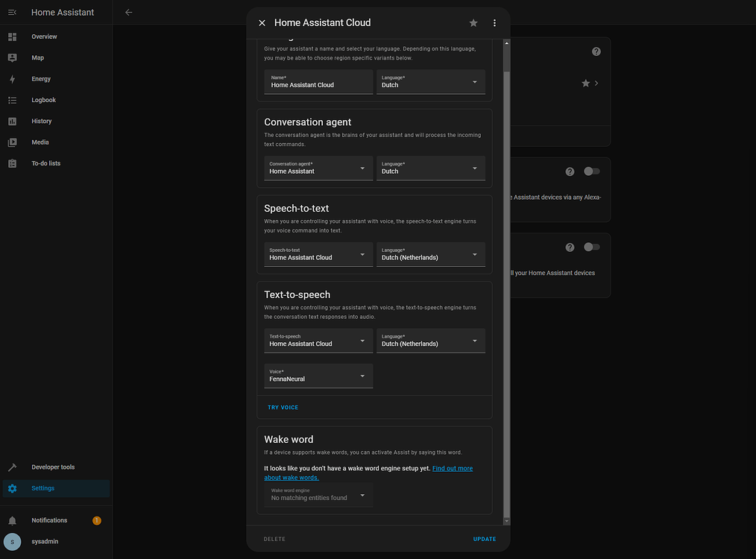Go back with the arrow icon
The image size is (756, 559).
(x=129, y=13)
